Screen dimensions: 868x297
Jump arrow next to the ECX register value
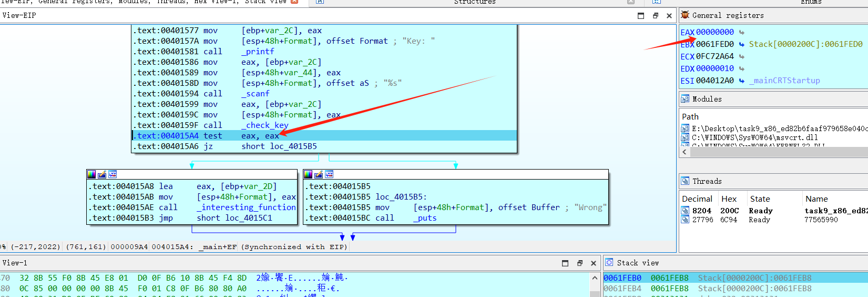tap(742, 56)
